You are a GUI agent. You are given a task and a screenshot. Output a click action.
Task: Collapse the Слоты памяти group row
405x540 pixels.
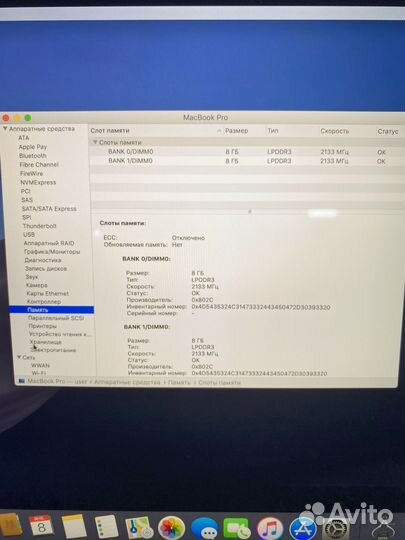coord(95,142)
